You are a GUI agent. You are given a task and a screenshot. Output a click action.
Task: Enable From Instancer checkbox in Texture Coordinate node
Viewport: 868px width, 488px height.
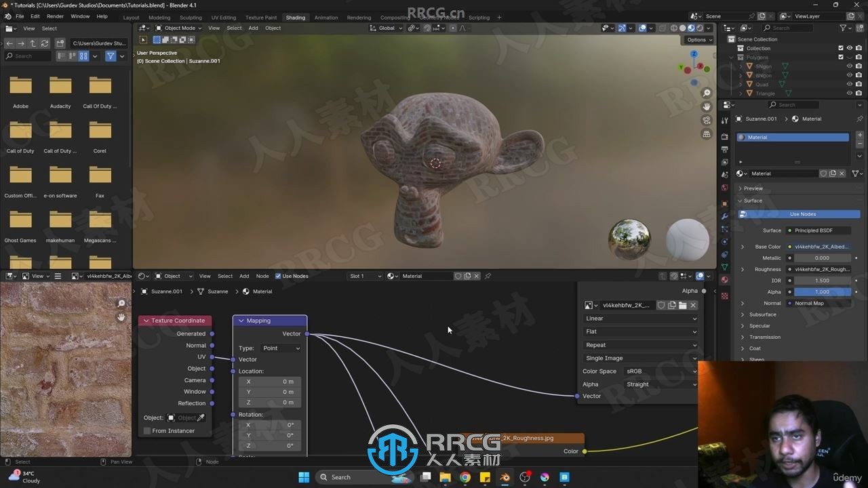pos(147,431)
